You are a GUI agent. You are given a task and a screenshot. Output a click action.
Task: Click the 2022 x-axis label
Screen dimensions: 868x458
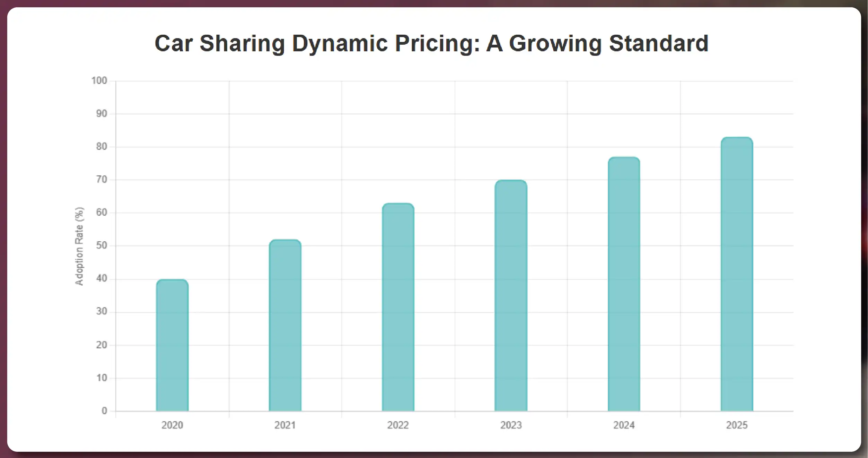398,425
